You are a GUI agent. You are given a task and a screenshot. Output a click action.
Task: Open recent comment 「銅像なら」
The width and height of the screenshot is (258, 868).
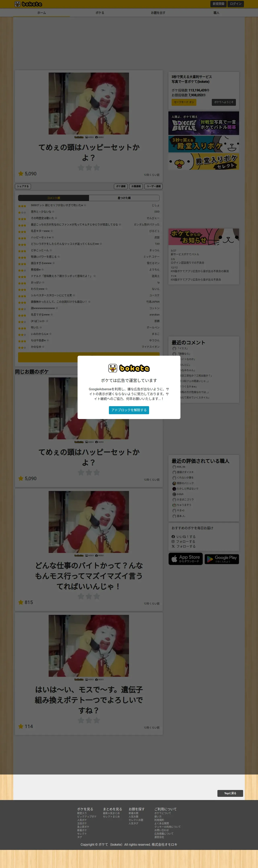pyautogui.click(x=184, y=354)
